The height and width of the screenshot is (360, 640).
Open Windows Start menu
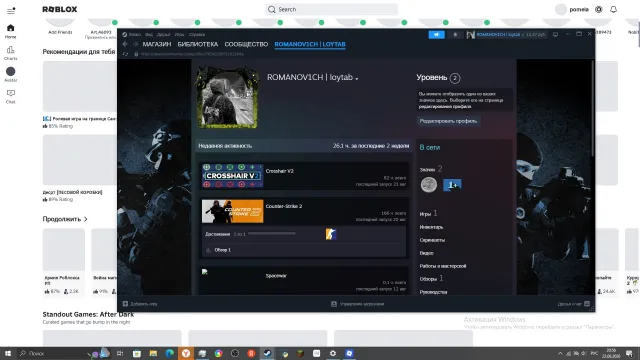click(8, 353)
